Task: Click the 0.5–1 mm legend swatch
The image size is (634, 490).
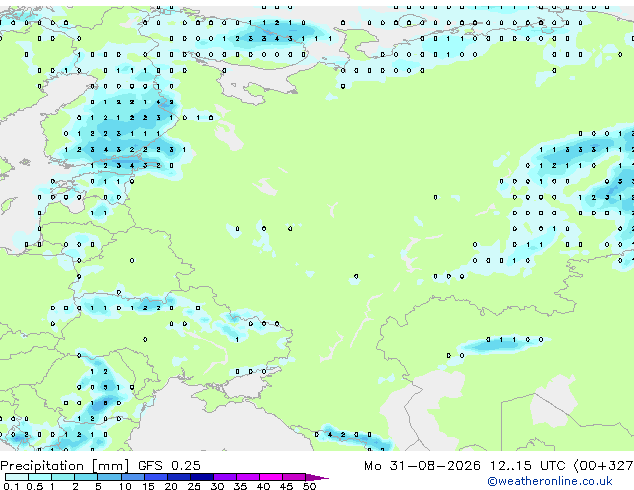Action: click(40, 477)
